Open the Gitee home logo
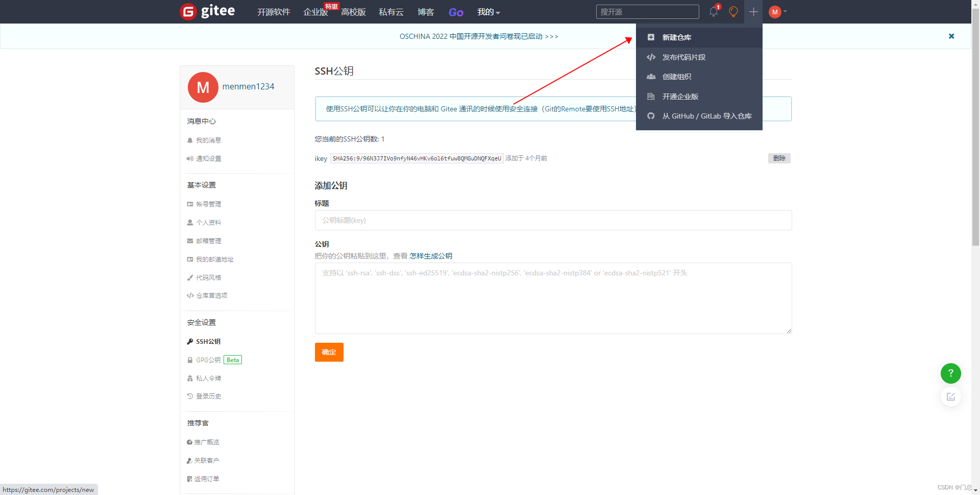Image resolution: width=980 pixels, height=495 pixels. pos(207,11)
